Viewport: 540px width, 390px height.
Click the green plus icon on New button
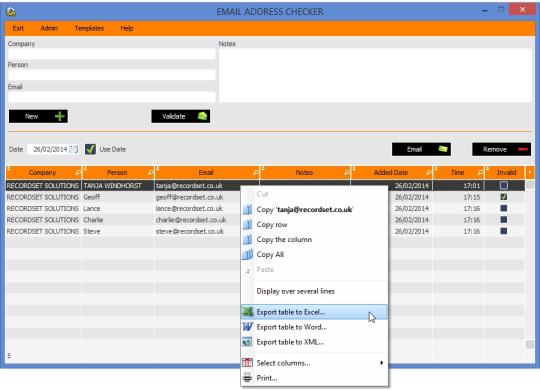coord(60,116)
